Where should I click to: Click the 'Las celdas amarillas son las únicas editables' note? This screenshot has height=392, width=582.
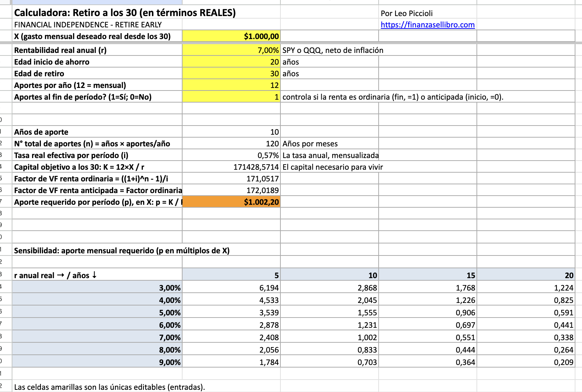point(110,387)
